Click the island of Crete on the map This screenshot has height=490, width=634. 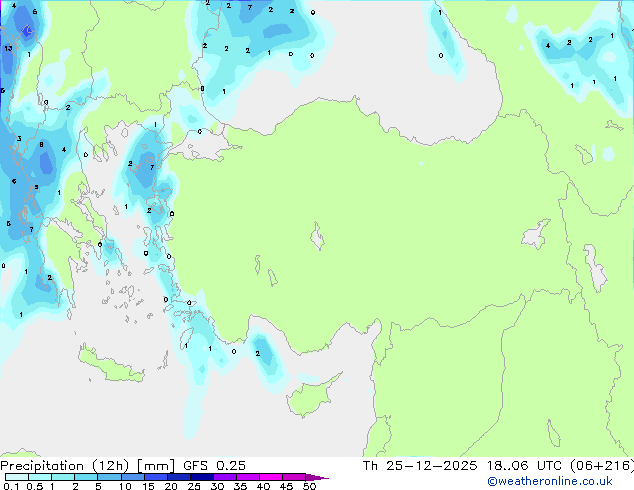[111, 366]
